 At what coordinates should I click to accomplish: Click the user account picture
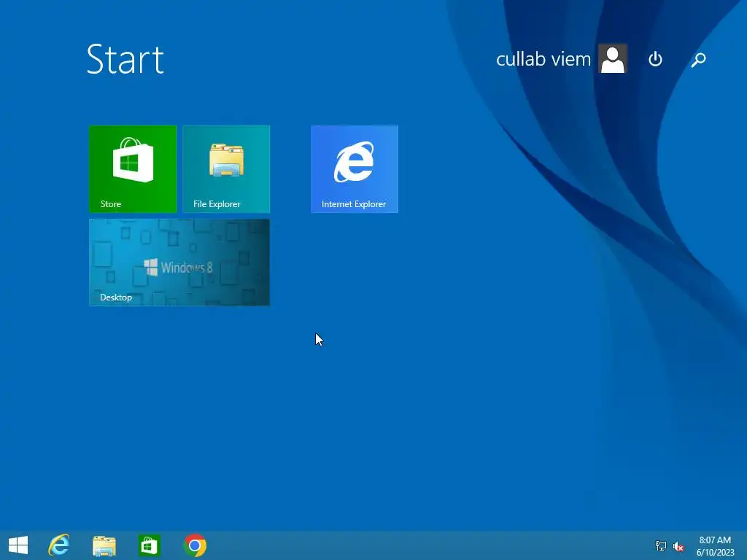point(613,59)
